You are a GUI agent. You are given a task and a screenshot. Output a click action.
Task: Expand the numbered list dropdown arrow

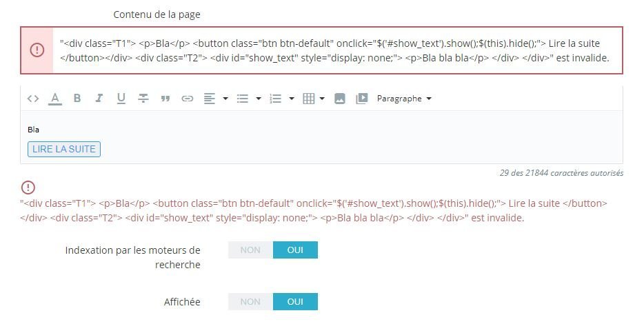292,99
